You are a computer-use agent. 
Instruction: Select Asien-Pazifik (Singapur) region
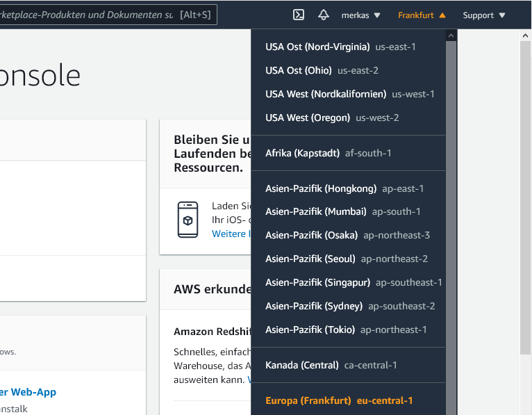tap(353, 283)
